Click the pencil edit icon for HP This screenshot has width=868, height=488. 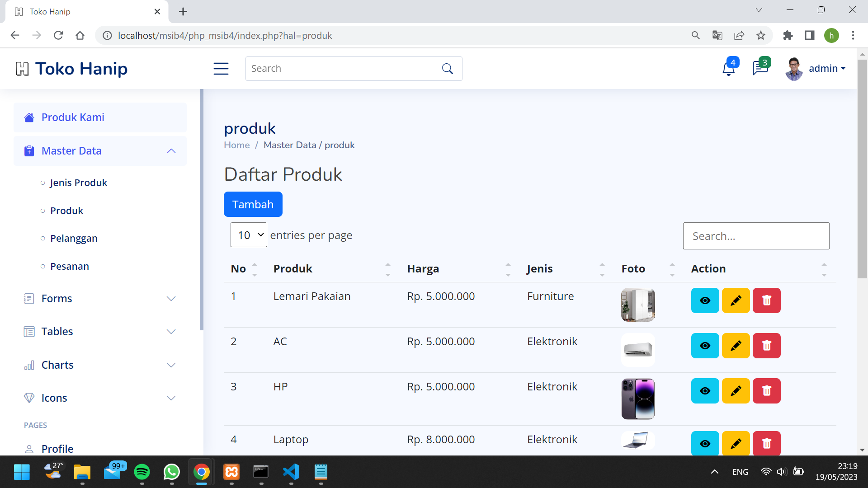click(x=736, y=391)
